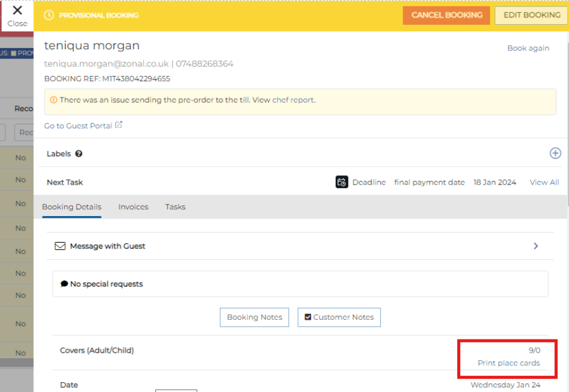The image size is (569, 392).
Task: Select the Booking Details tab
Action: (72, 207)
